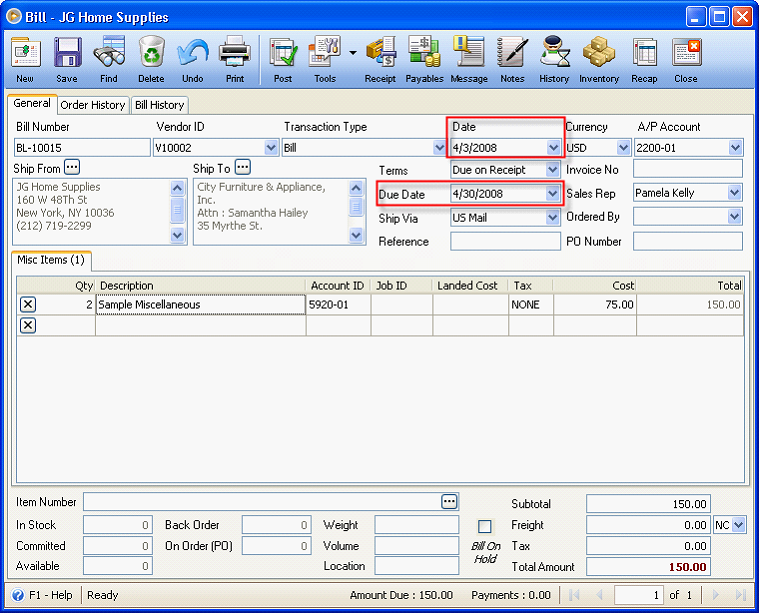The image size is (760, 614).
Task: Delete the bill via recycle bin icon
Action: (152, 52)
